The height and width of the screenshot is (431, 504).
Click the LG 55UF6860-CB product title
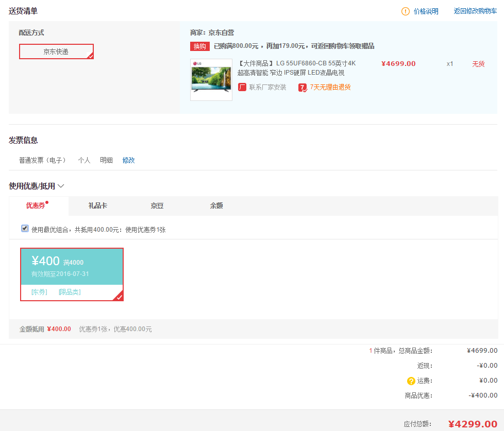pos(296,68)
